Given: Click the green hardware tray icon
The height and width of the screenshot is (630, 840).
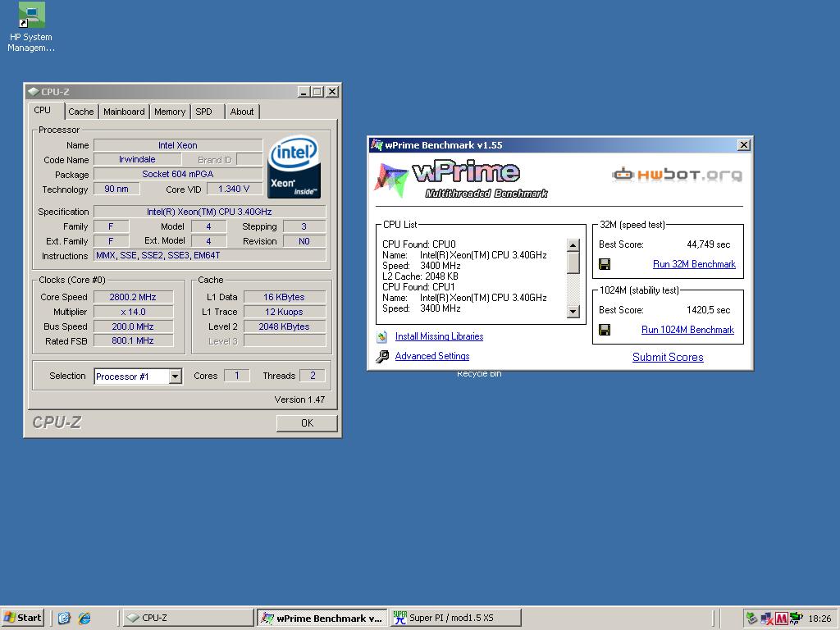Looking at the screenshot, I should pyautogui.click(x=751, y=619).
